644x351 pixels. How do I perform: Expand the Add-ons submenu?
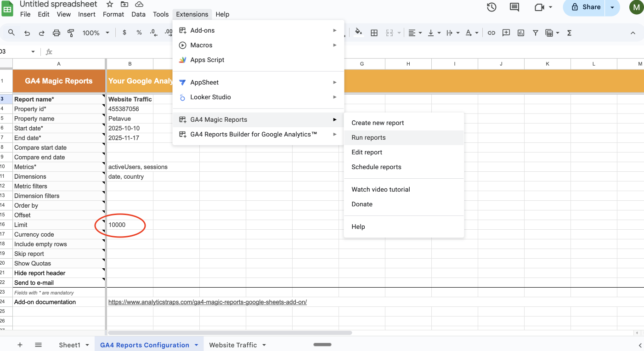click(x=258, y=30)
